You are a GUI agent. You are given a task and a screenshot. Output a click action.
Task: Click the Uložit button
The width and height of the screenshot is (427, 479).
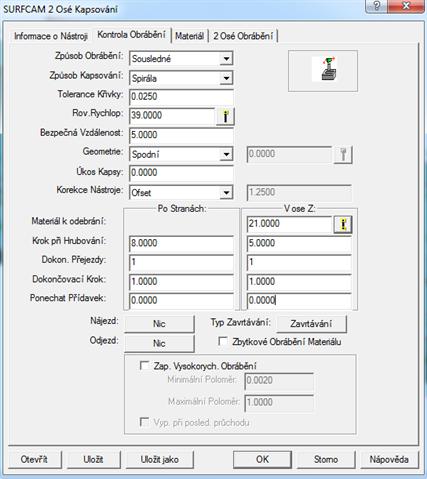[93, 459]
